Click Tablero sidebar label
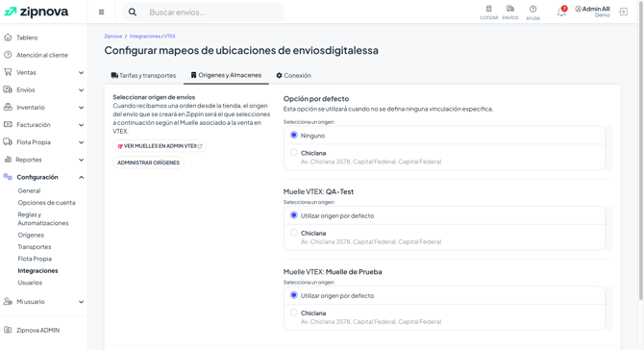This screenshot has width=644, height=350. (x=27, y=37)
